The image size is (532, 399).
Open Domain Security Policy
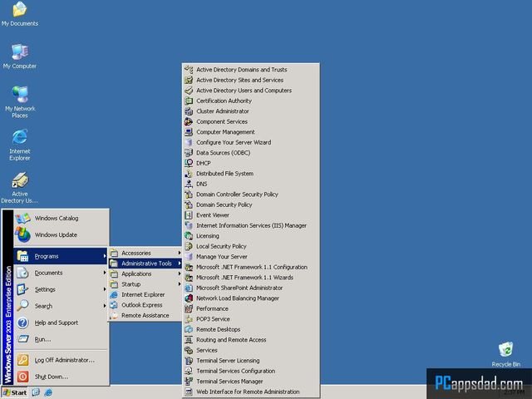pos(251,205)
